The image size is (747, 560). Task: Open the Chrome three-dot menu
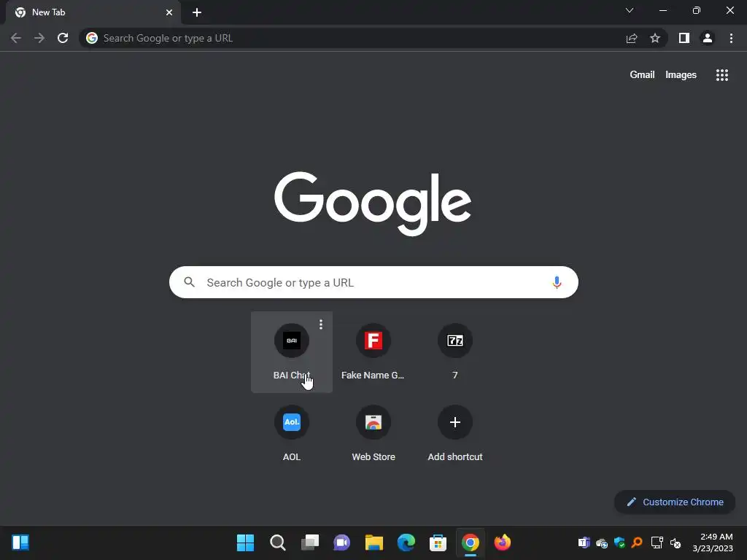731,38
